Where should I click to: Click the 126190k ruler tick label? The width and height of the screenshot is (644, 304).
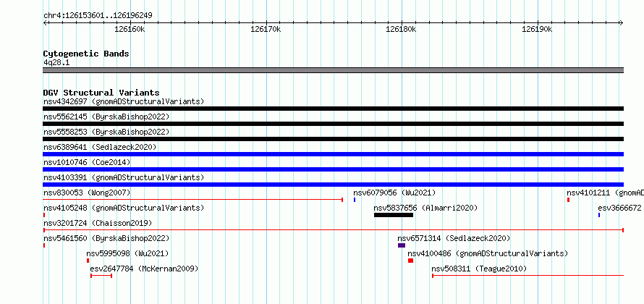tap(537, 29)
